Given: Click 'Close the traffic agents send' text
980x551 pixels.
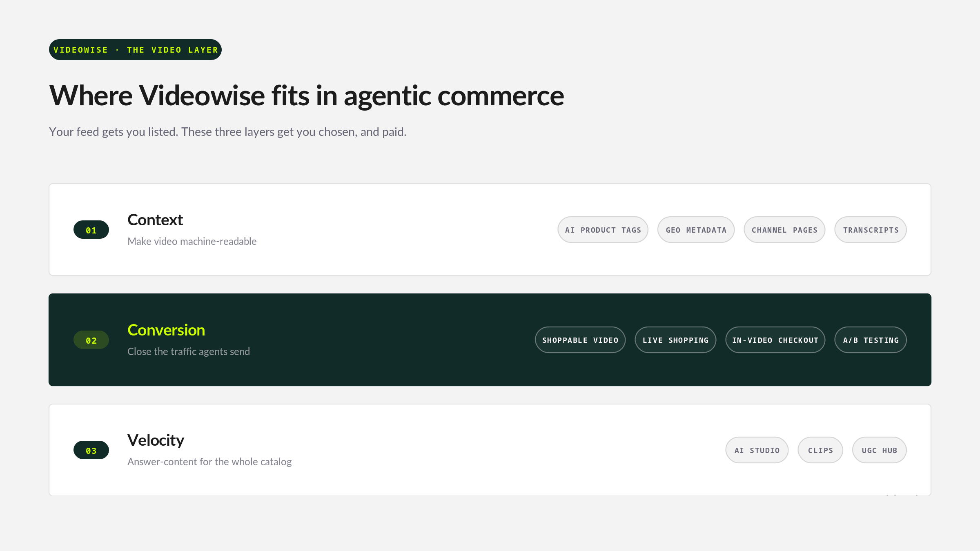Looking at the screenshot, I should click(189, 351).
